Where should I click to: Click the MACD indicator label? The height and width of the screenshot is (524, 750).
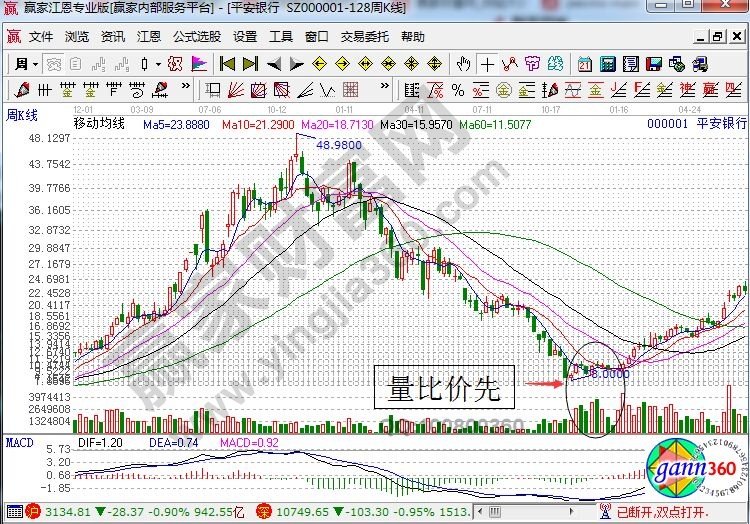coord(19,441)
